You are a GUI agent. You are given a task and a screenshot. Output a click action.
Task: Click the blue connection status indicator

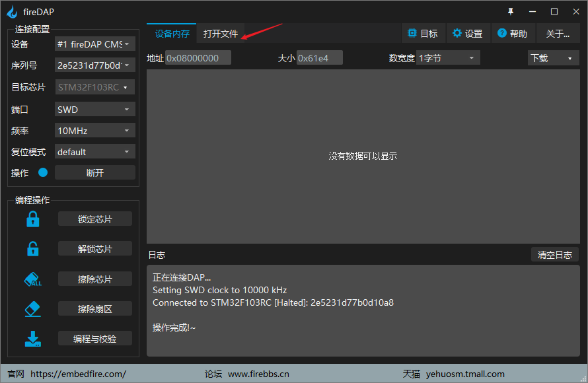43,172
